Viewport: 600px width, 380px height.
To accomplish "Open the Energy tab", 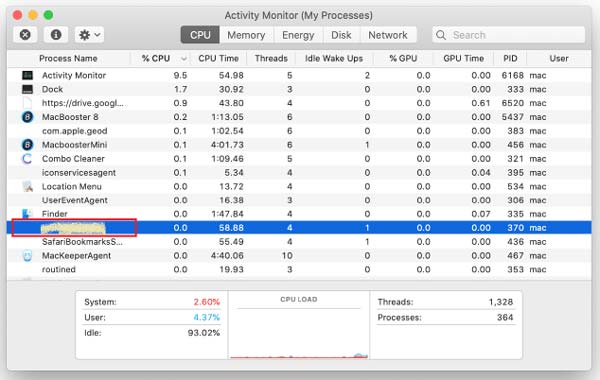I will 298,35.
